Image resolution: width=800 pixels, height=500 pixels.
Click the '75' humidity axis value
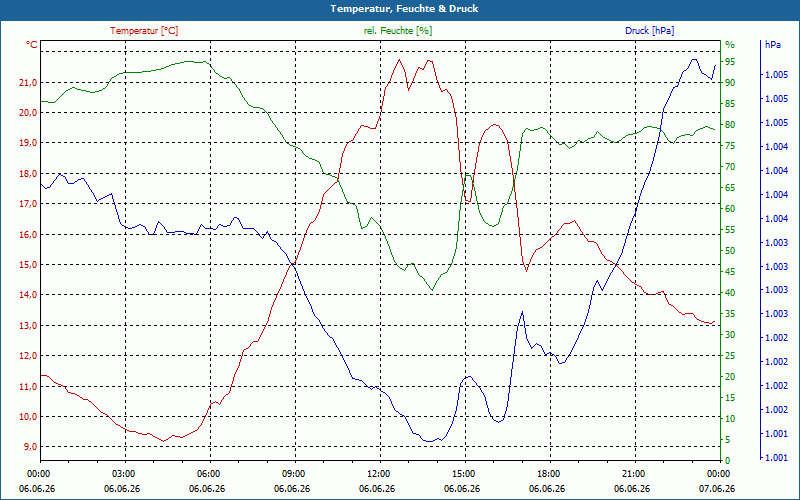730,146
